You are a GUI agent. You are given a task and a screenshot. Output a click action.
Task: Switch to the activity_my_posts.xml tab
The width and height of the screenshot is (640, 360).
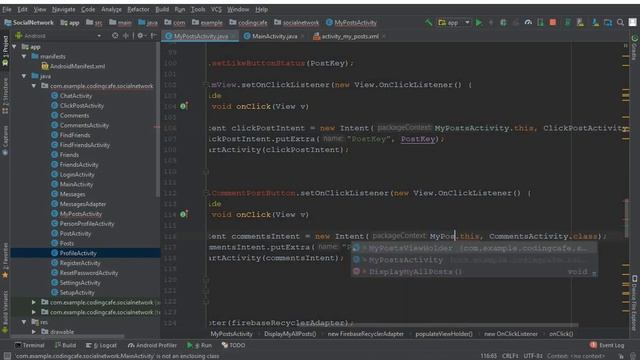(x=350, y=36)
